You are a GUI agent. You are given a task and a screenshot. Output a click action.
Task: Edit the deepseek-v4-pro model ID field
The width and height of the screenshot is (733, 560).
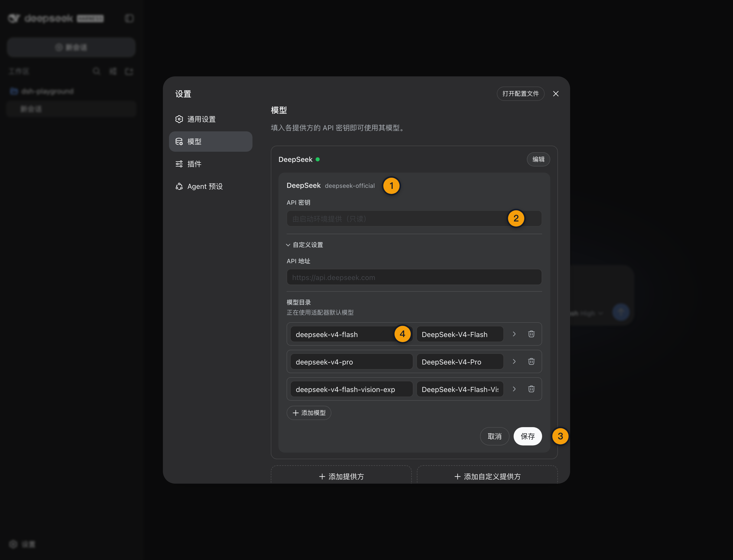(351, 362)
